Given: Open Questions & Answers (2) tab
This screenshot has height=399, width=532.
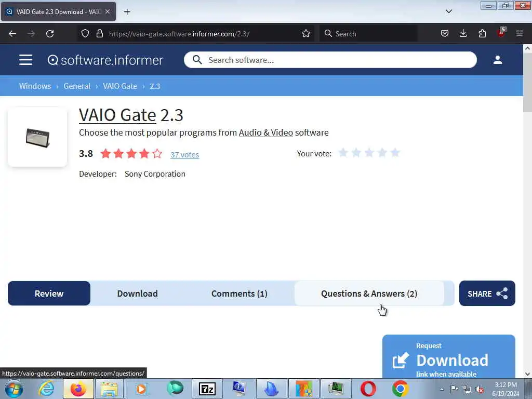Looking at the screenshot, I should [369, 294].
